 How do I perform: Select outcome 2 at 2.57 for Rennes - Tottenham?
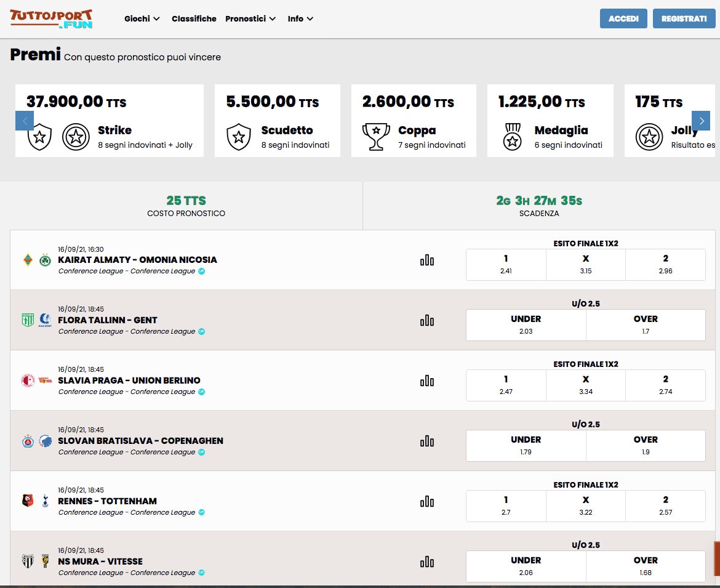[665, 505]
